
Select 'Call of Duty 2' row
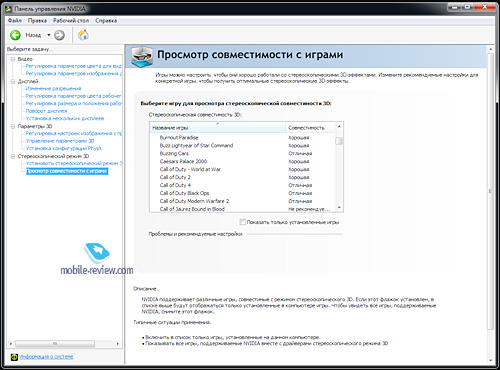tap(243, 177)
